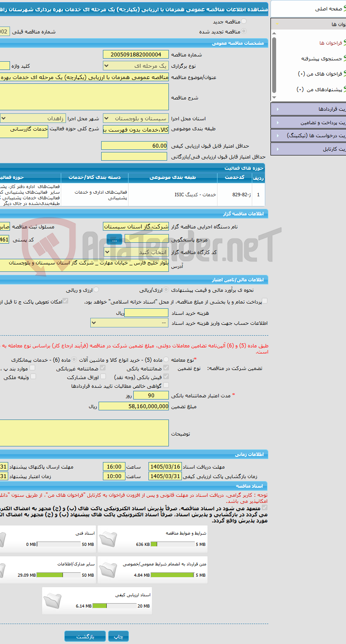Toggle گواهی خالص مطالبات checkbox
346x644 pixels.
coord(166,385)
